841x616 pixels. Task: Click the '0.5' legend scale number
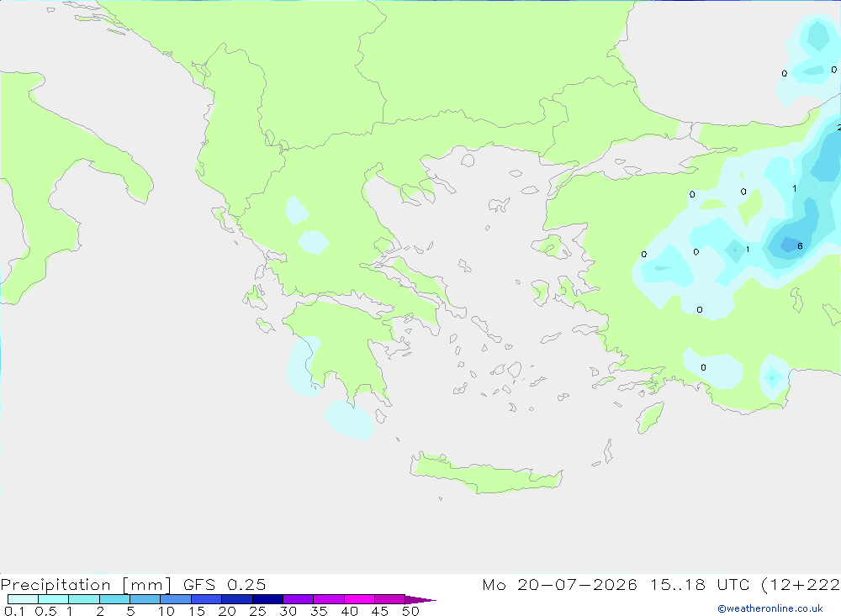pyautogui.click(x=45, y=611)
